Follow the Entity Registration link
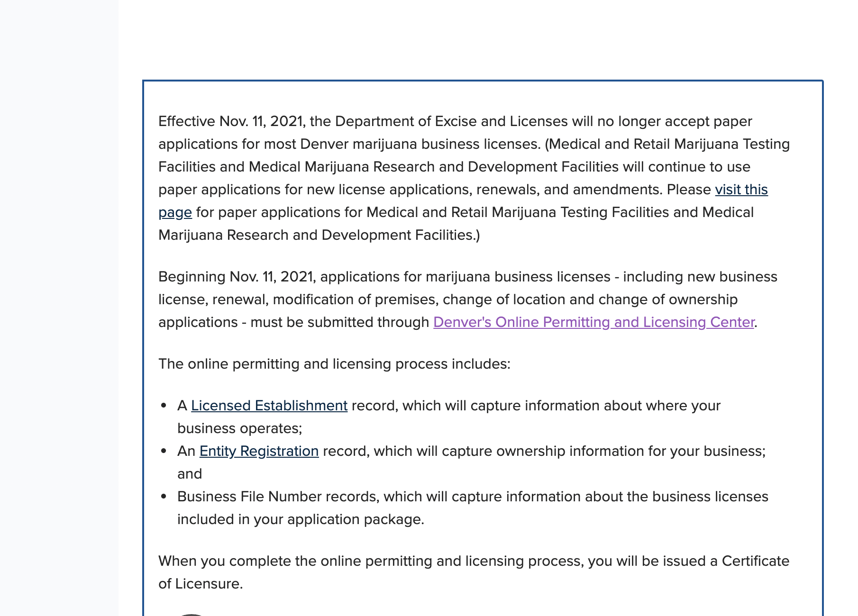This screenshot has height=616, width=858. (x=259, y=451)
